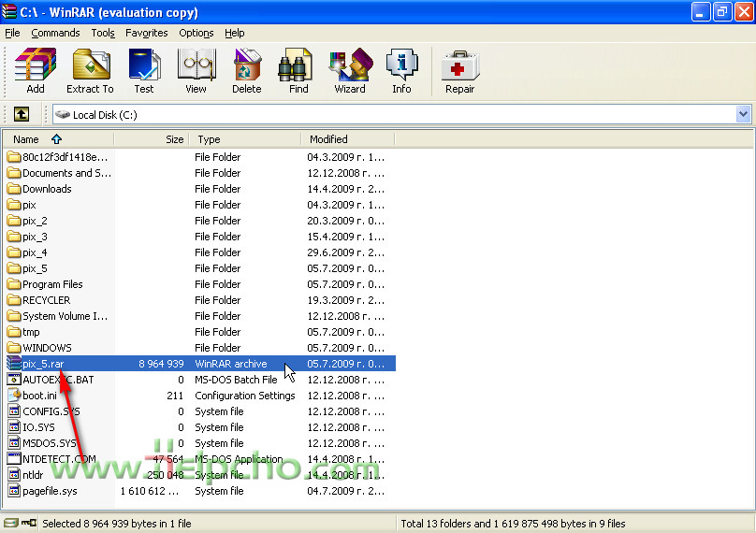Click the View toolbar icon
Viewport: 756px width, 533px height.
(x=196, y=65)
